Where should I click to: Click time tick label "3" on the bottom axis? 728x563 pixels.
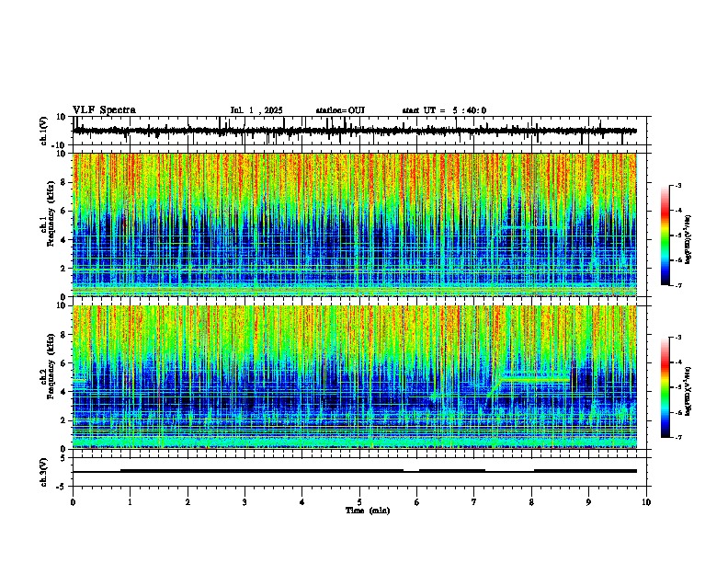245,502
